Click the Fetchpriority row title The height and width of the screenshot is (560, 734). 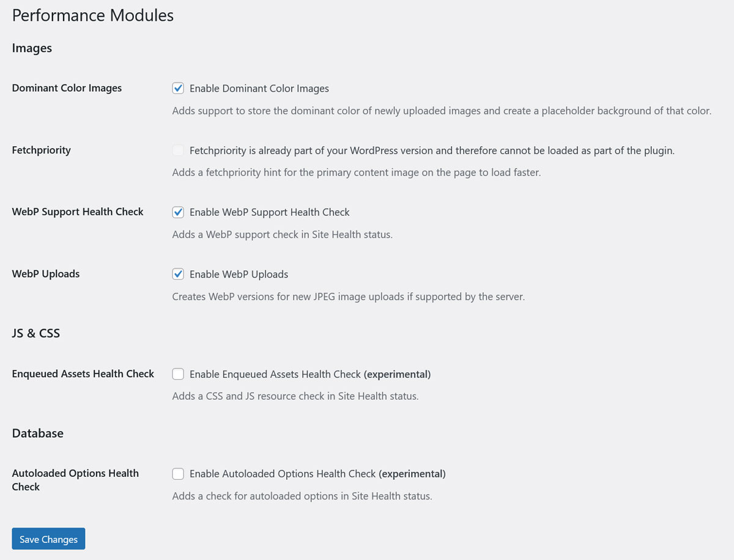[42, 150]
